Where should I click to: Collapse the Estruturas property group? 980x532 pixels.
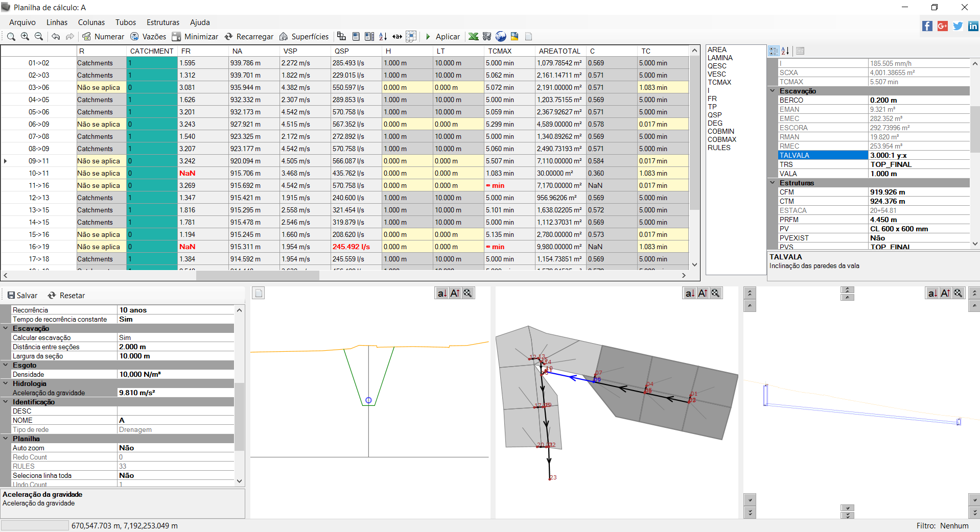(773, 183)
